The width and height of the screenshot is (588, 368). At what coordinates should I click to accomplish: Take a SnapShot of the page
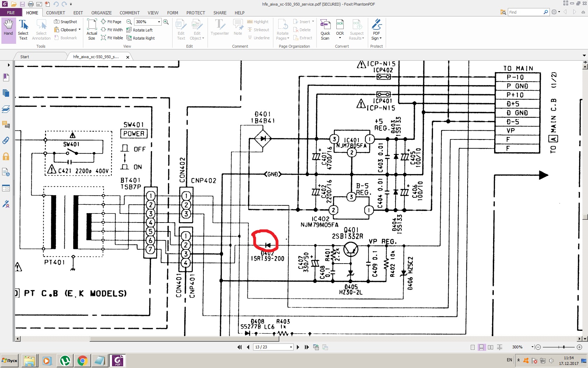click(x=65, y=22)
